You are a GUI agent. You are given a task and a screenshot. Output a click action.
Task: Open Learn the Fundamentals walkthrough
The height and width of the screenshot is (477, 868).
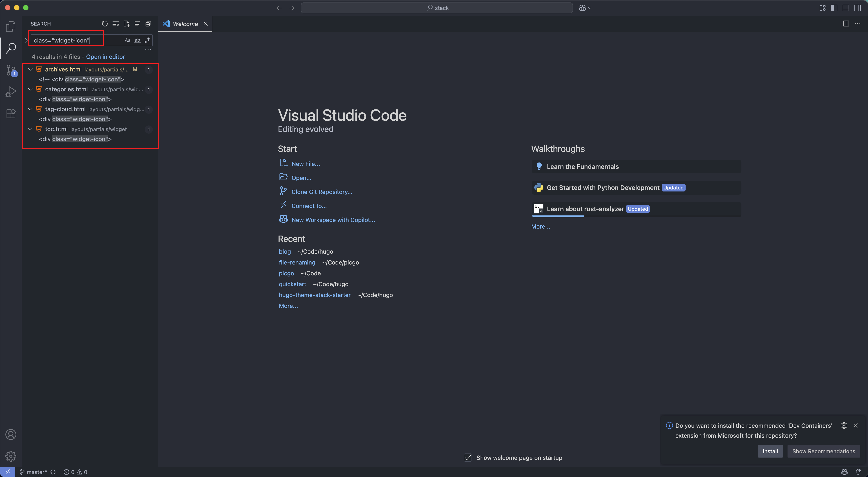coord(636,167)
